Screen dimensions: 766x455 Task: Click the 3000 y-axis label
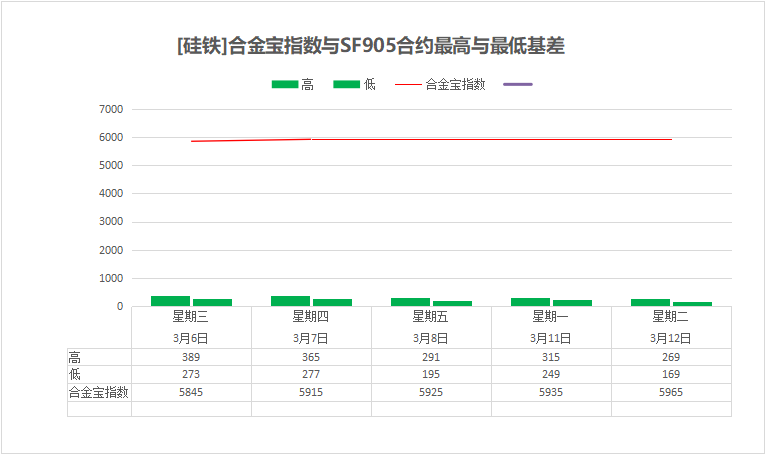[x=111, y=222]
